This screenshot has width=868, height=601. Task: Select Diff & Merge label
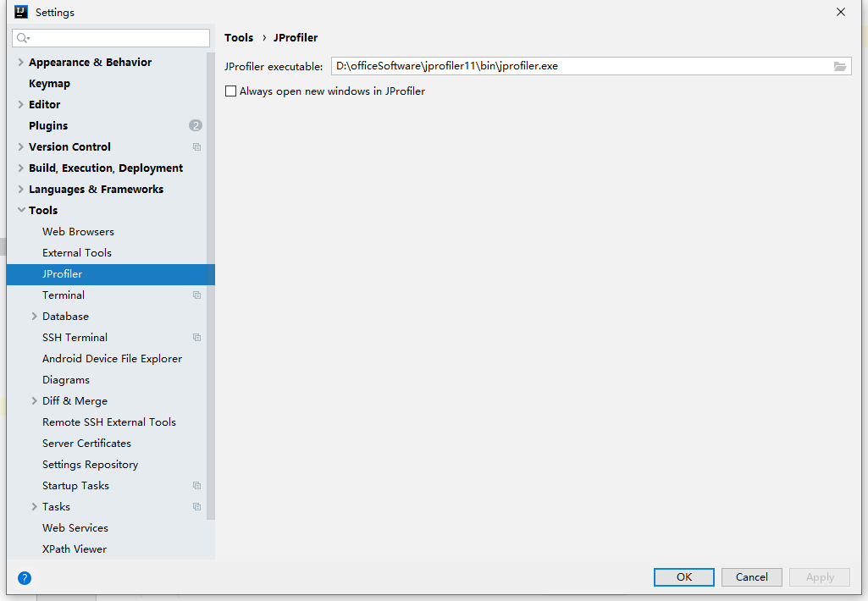tap(75, 401)
